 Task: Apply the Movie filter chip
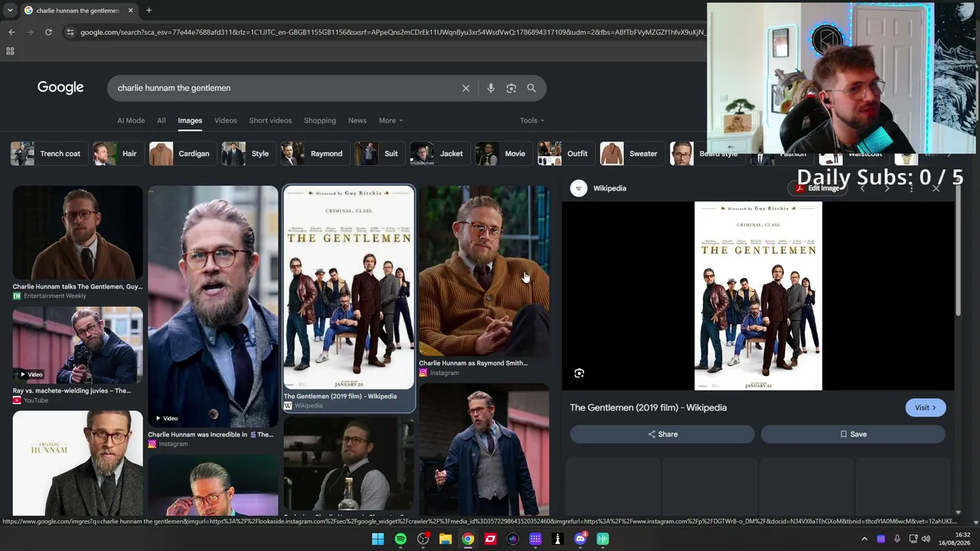tap(502, 154)
